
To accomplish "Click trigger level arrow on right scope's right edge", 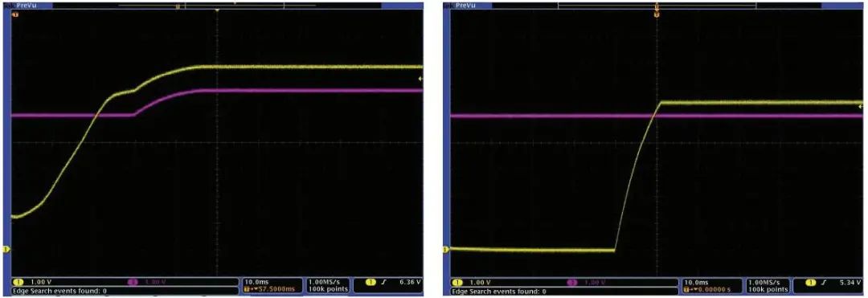I will [860, 105].
